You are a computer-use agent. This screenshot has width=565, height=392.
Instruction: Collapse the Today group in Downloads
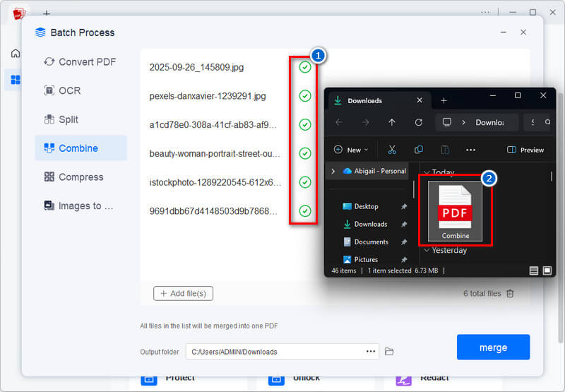tap(426, 173)
